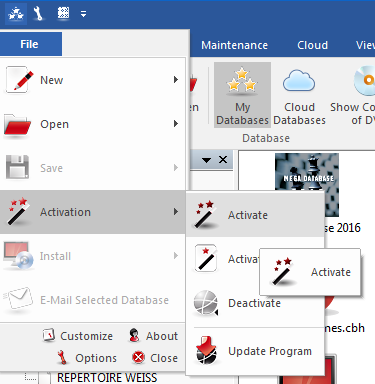Close the folder pane with the X
This screenshot has width=375, height=384.
(x=223, y=160)
